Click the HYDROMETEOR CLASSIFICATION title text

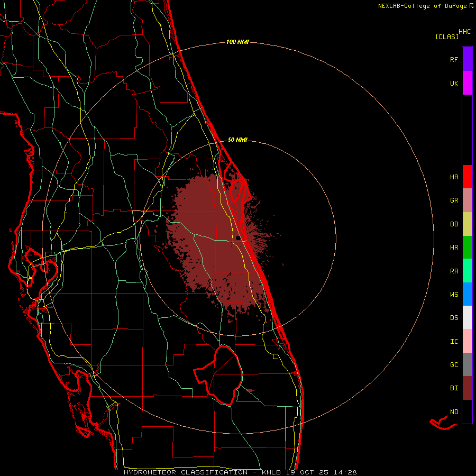tap(186, 472)
